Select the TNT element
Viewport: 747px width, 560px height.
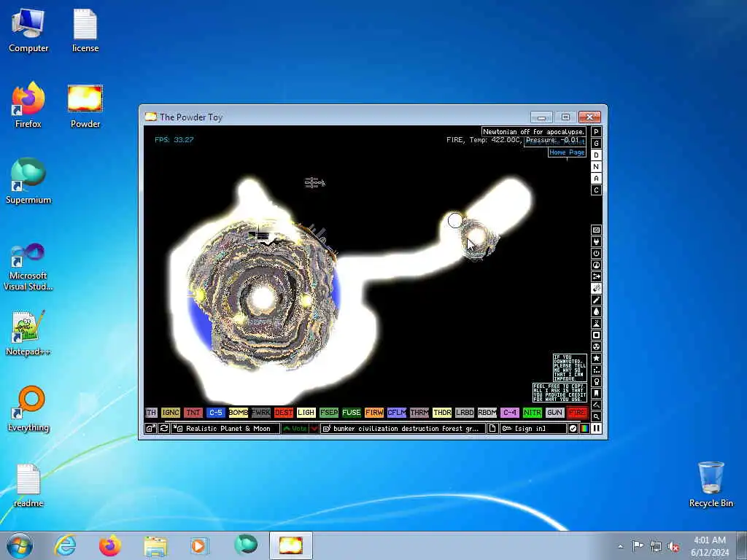[193, 413]
